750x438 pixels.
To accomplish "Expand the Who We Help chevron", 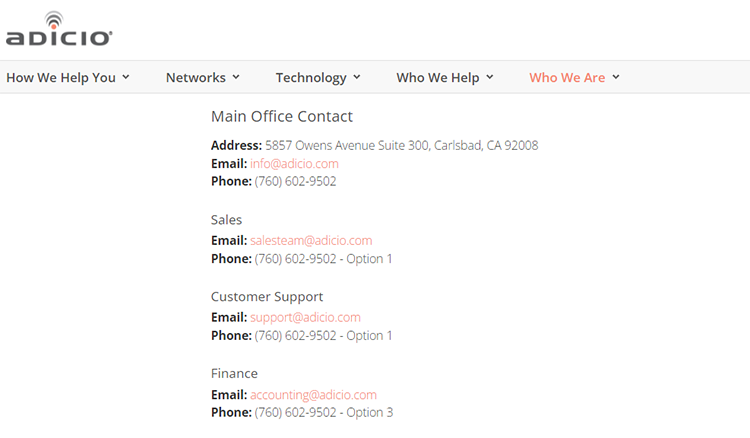I will point(490,77).
